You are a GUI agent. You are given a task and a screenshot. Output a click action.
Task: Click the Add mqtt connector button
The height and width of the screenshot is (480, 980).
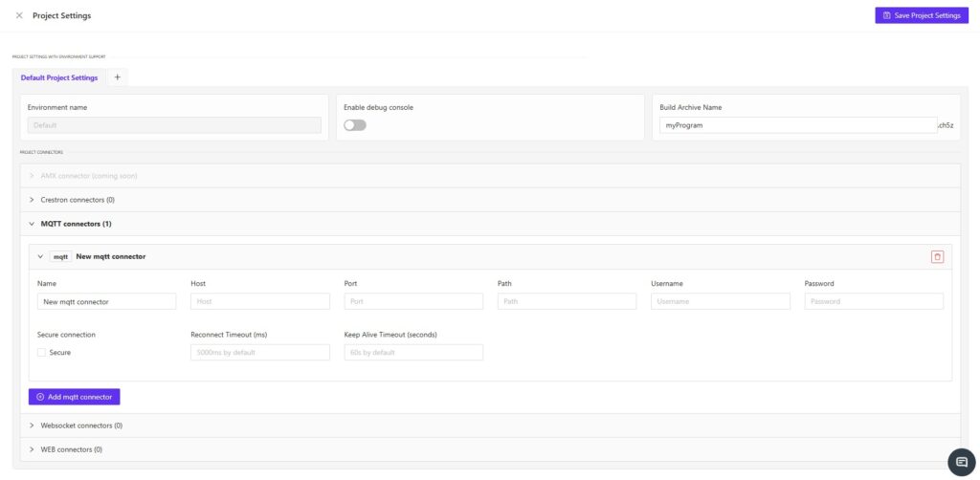(74, 397)
